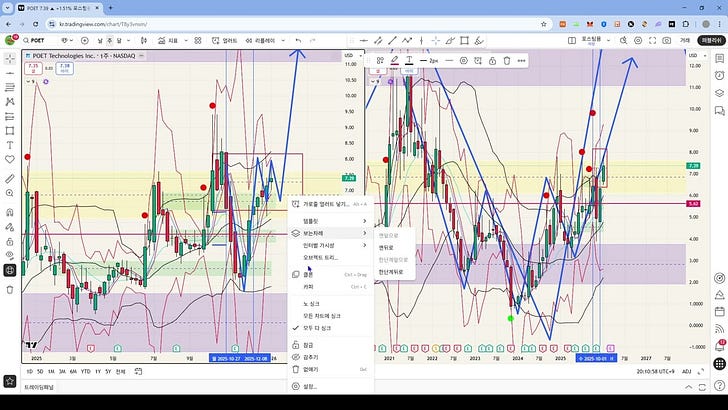Viewport: 728px width, 410px height.
Task: Open the alerts clock icon in right sidebar
Action: pos(719,76)
